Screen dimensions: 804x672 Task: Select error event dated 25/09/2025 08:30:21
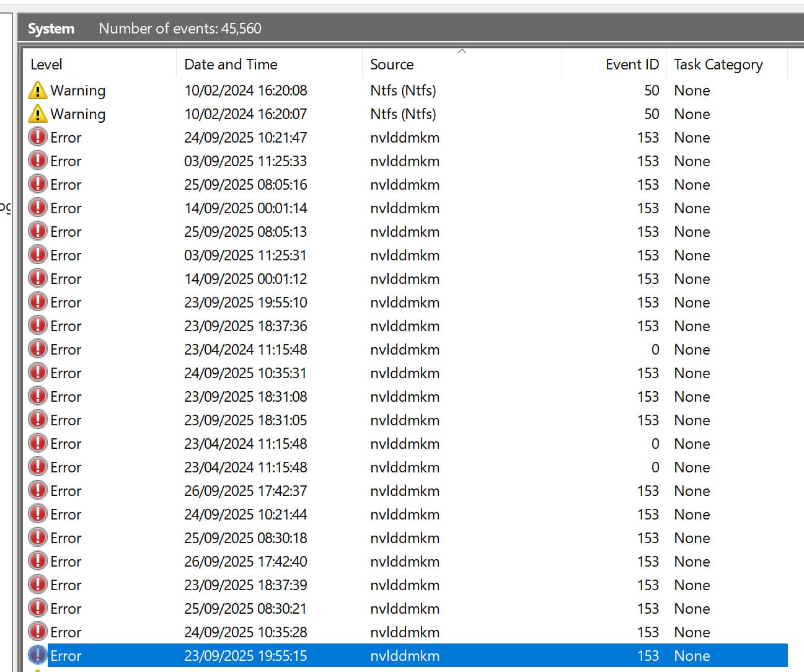coord(245,609)
